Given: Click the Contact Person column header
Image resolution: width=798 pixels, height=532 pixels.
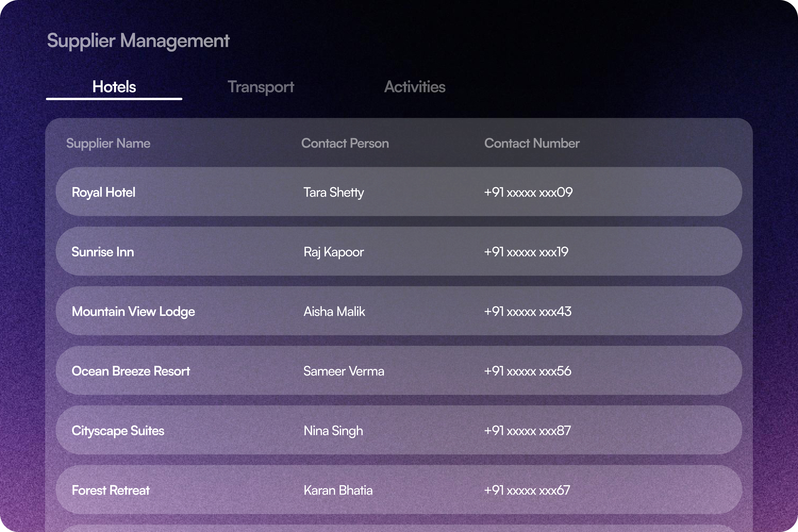Looking at the screenshot, I should pos(345,143).
